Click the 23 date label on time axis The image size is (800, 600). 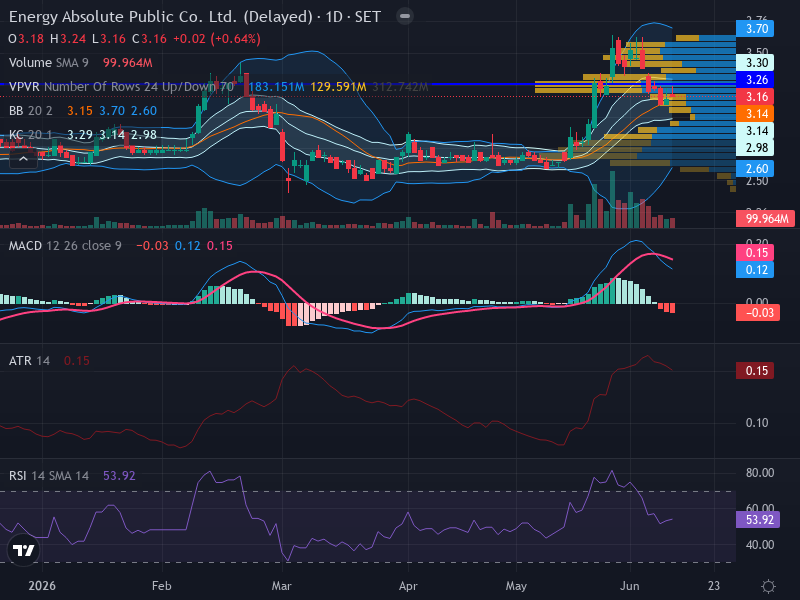[714, 586]
